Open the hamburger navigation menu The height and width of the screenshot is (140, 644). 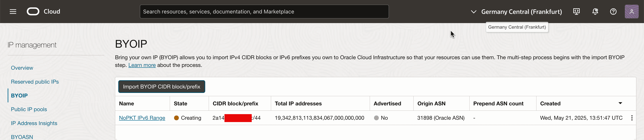(13, 12)
